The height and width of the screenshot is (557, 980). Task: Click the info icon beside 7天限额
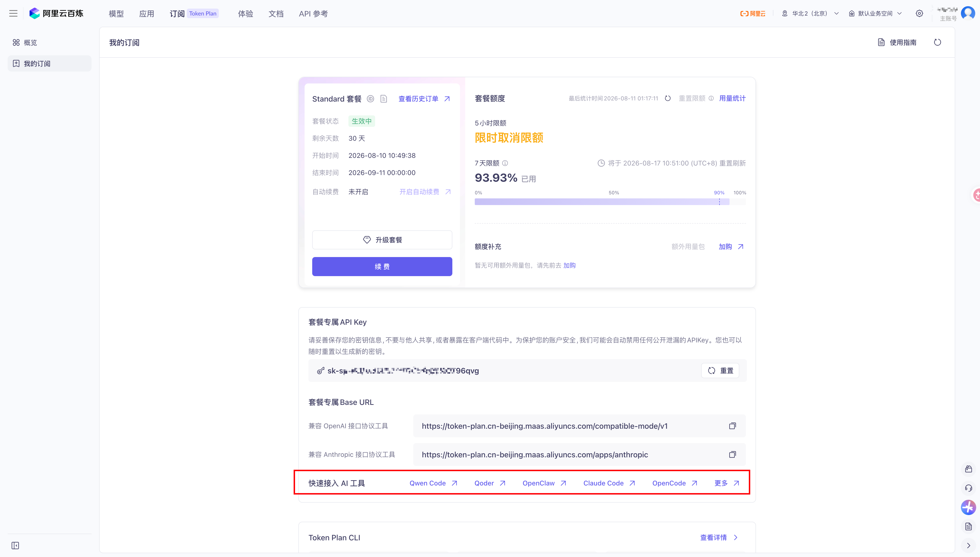click(x=505, y=163)
